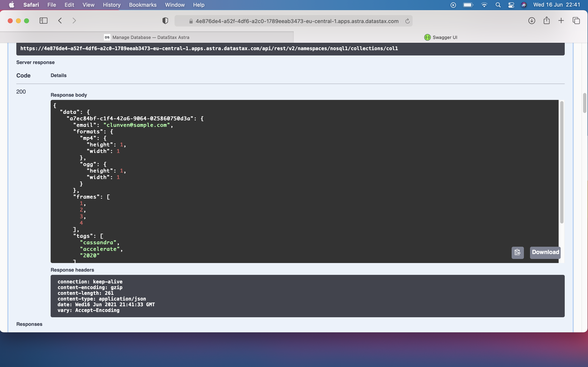Viewport: 588px width, 367px height.
Task: Show the tab overview
Action: coord(576,21)
